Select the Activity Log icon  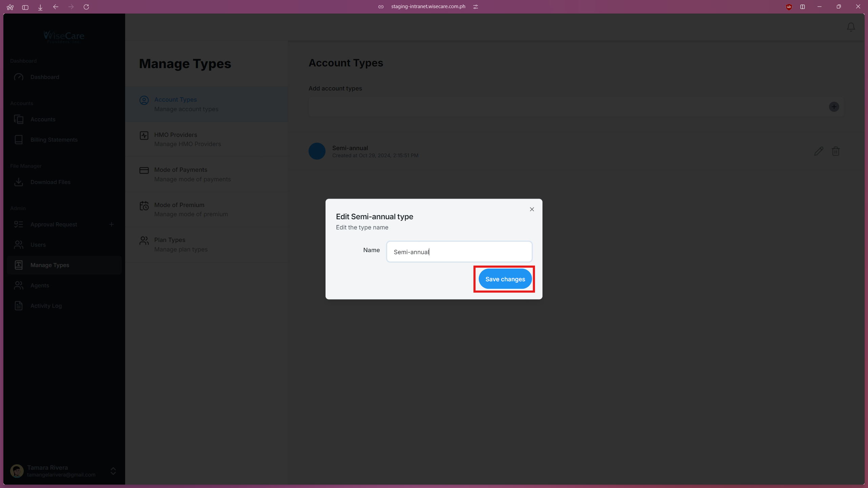pos(19,306)
